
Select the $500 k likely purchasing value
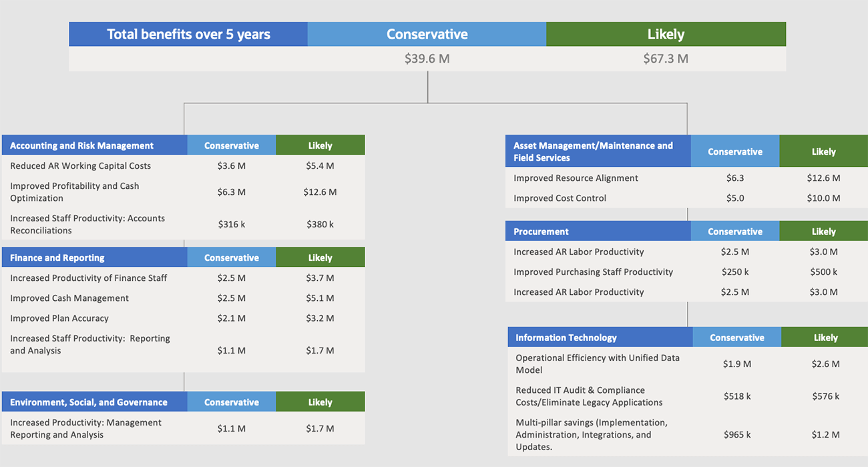(x=823, y=272)
